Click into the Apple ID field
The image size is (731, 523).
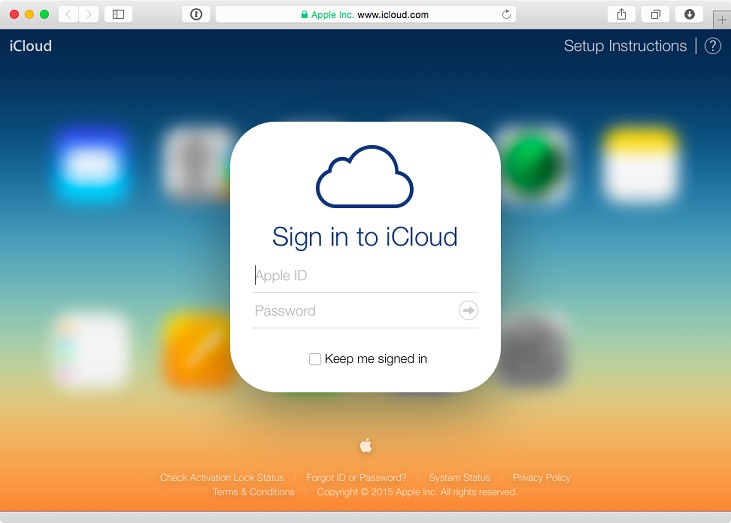pyautogui.click(x=365, y=276)
